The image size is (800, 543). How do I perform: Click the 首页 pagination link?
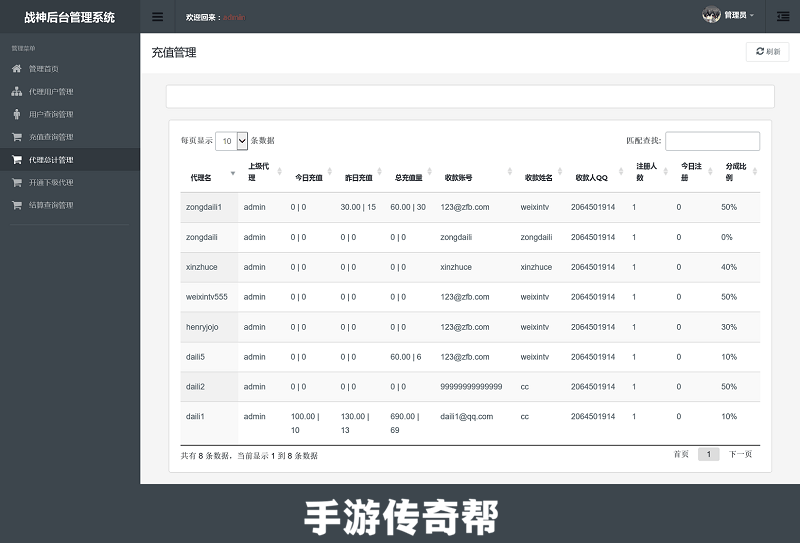[x=681, y=454]
